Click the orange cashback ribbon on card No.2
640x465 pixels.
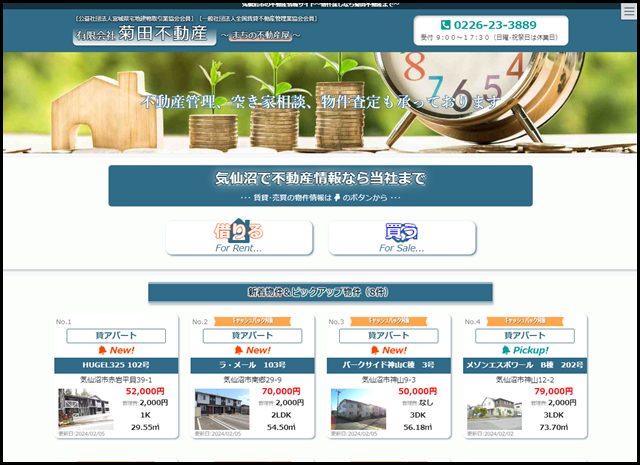click(x=252, y=321)
